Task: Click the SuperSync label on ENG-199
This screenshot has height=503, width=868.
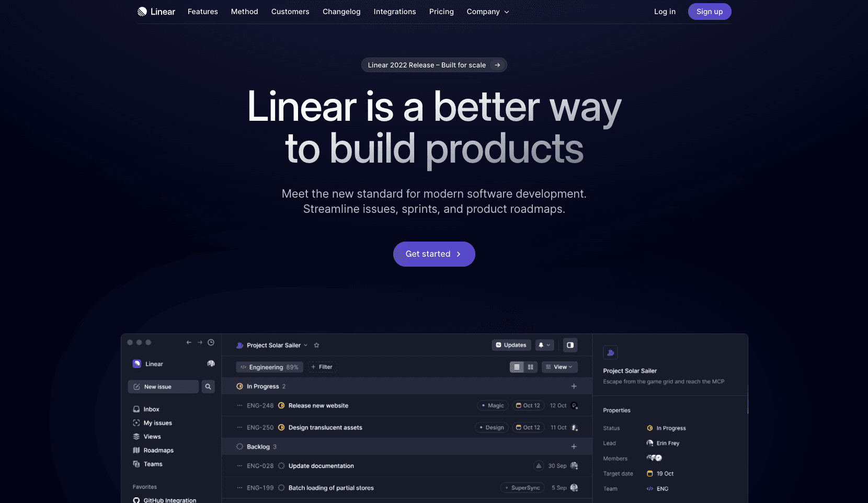Action: 522,488
